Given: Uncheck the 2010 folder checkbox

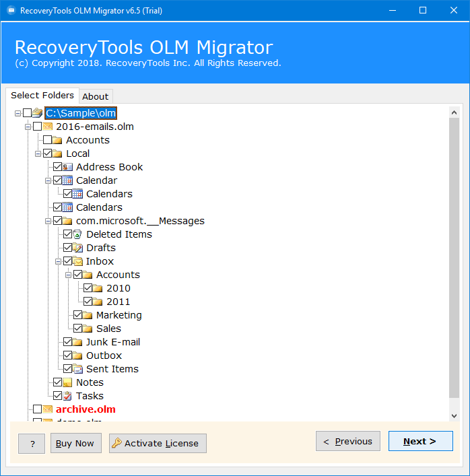Looking at the screenshot, I should (88, 288).
